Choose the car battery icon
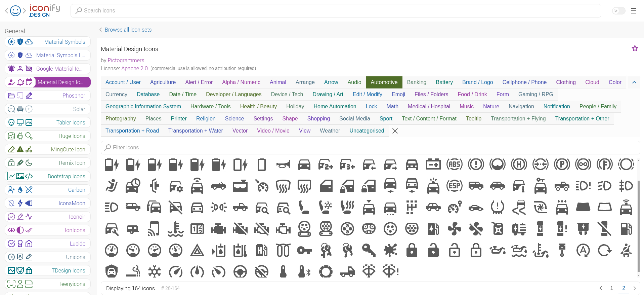 pos(433,164)
